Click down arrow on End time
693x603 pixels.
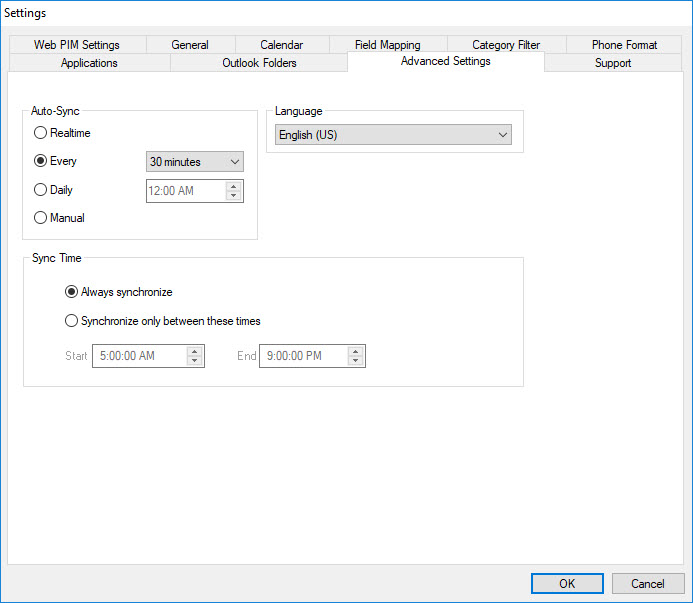[x=356, y=361]
